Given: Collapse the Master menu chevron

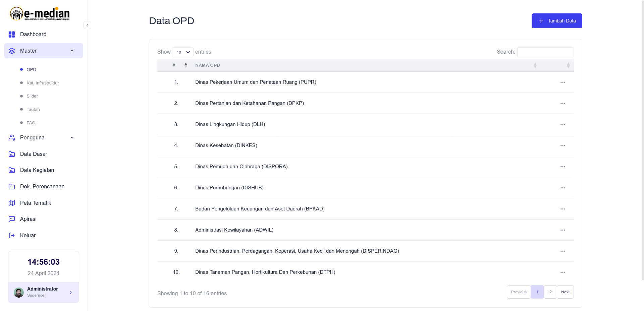Looking at the screenshot, I should (x=72, y=51).
